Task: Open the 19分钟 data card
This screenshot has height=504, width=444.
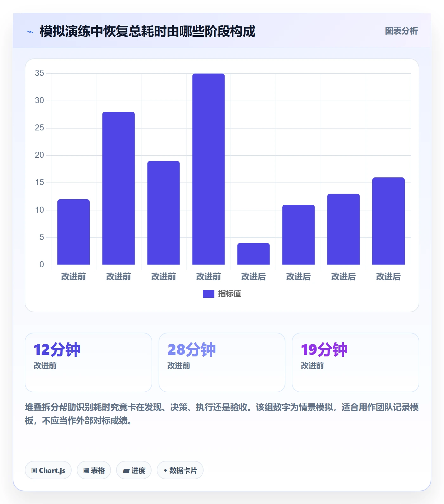Action: 356,362
